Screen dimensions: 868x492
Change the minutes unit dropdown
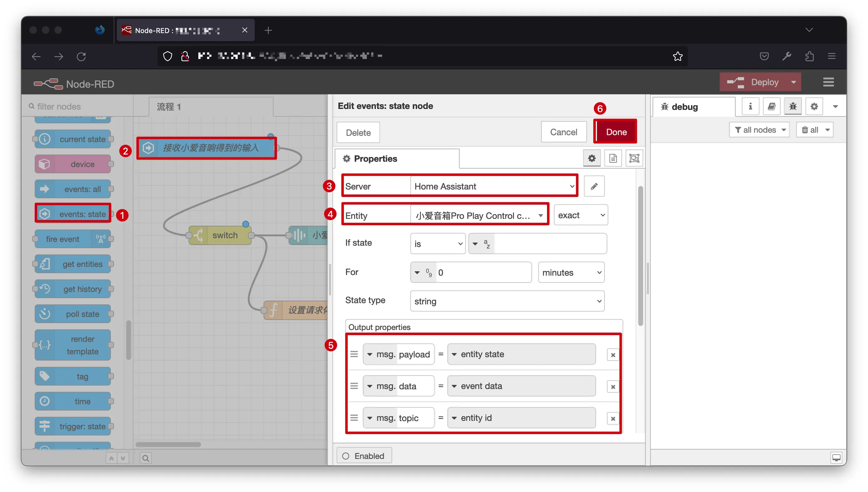coord(571,272)
